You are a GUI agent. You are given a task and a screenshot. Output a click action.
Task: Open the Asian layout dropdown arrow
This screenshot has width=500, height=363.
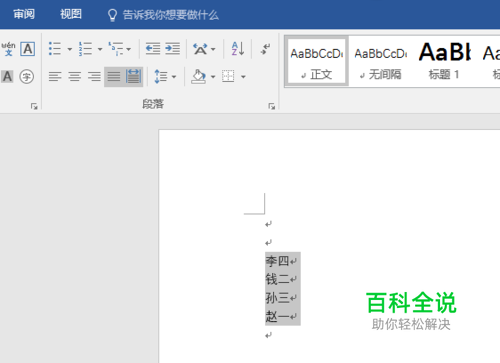click(213, 49)
